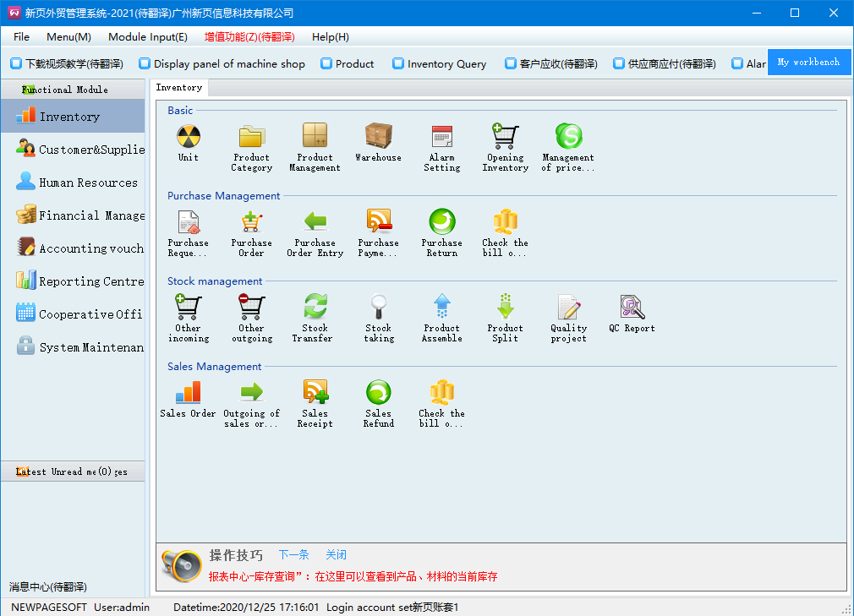Check the Product checkbox in toolbar
Viewport: 854px width, 616px height.
326,63
